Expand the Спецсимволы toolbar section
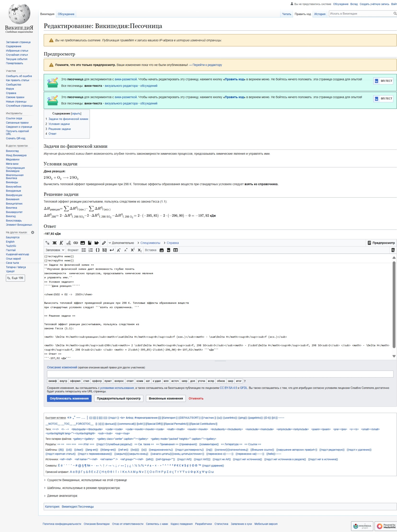The width and height of the screenshot is (397, 532). pos(150,243)
